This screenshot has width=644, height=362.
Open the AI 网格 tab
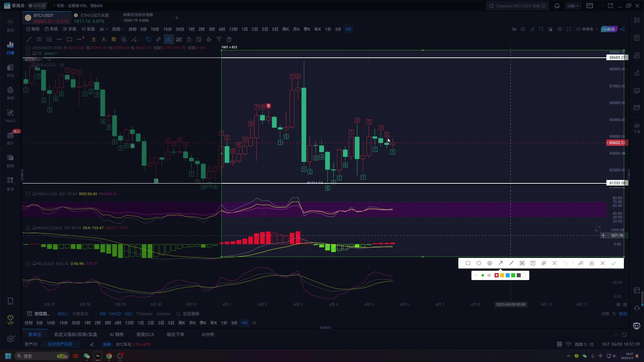pyautogui.click(x=116, y=335)
